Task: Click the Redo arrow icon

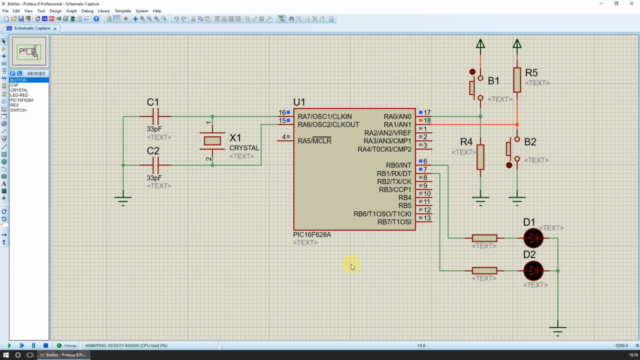Action: (x=184, y=19)
